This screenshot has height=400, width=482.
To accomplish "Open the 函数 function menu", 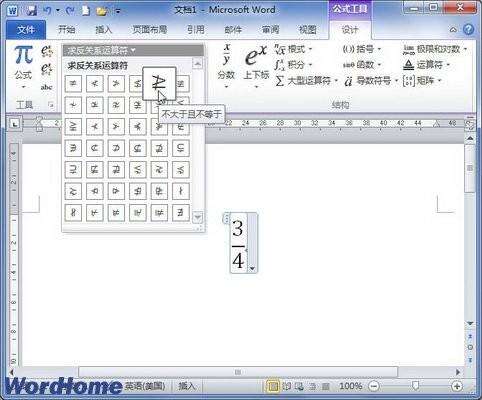I will (x=362, y=65).
